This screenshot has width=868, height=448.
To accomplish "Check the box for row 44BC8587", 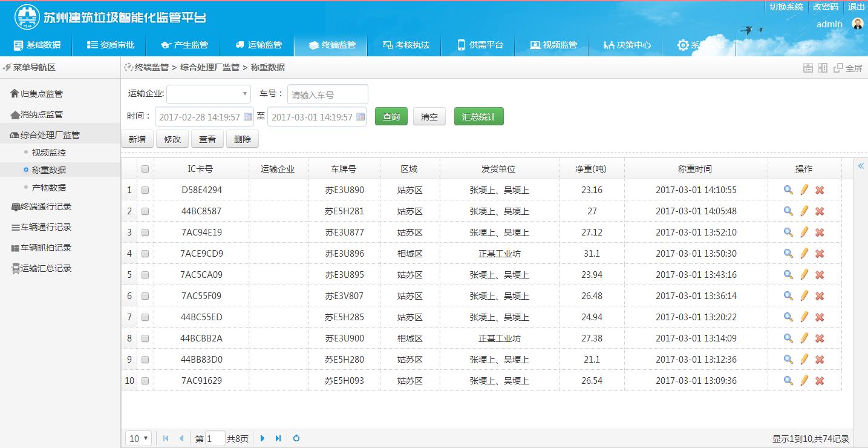I will (145, 211).
